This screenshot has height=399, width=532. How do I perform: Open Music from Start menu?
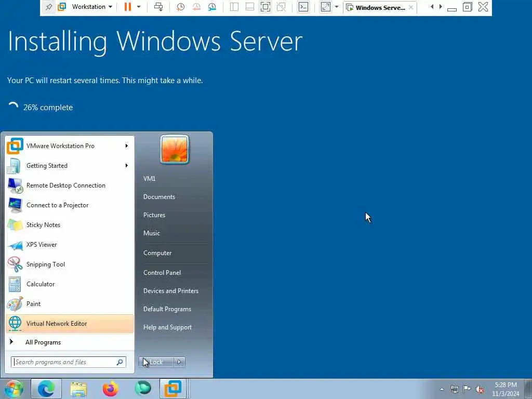[152, 233]
